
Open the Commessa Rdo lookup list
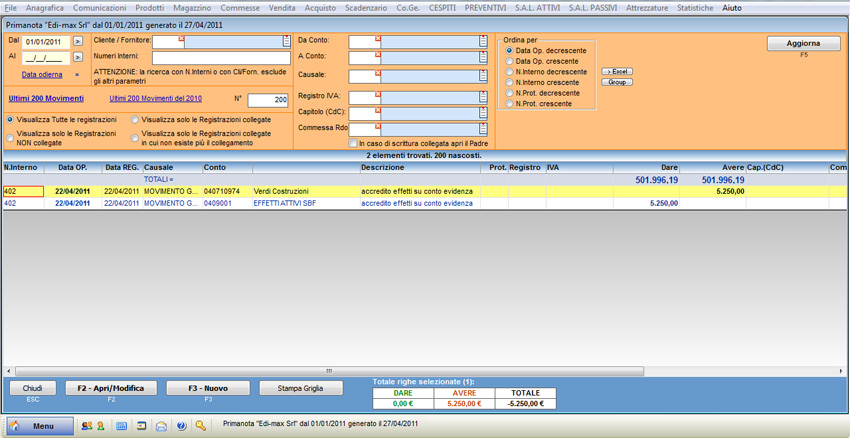(x=483, y=129)
